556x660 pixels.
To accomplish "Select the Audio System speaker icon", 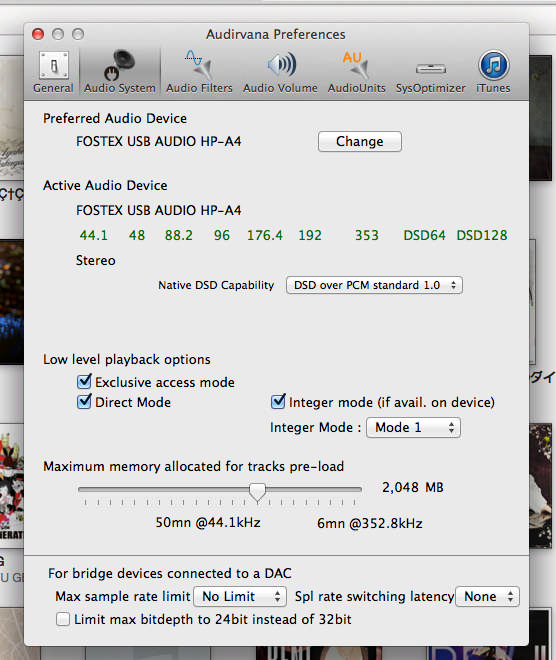I will tap(120, 65).
